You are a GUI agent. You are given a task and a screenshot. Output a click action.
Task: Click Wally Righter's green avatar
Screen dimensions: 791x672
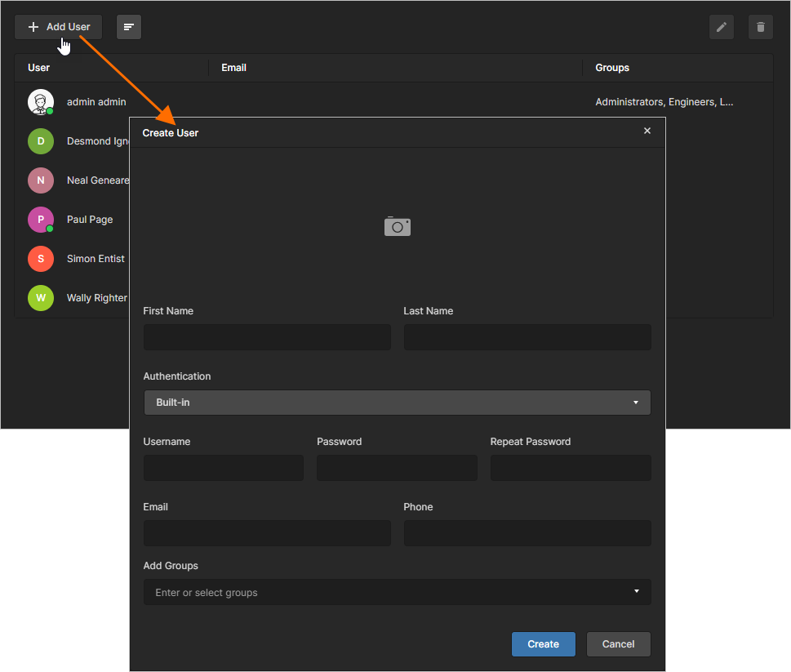click(x=41, y=297)
